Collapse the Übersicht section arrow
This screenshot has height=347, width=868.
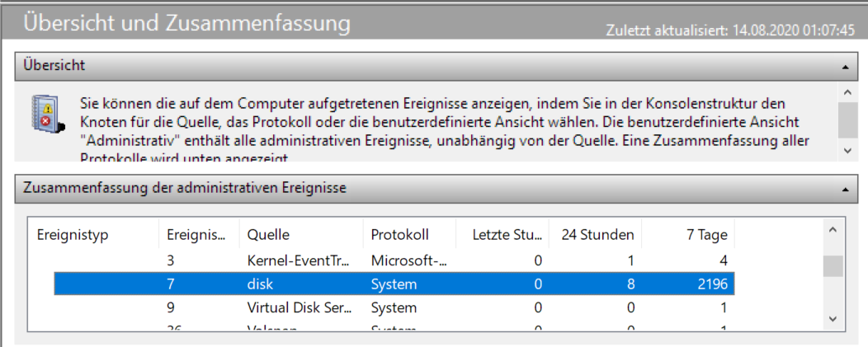click(x=844, y=65)
